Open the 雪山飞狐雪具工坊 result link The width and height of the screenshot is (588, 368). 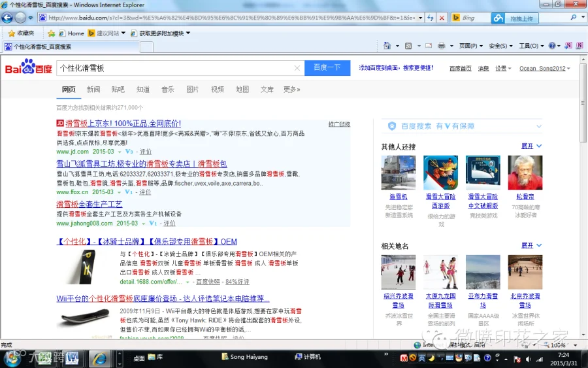click(142, 164)
